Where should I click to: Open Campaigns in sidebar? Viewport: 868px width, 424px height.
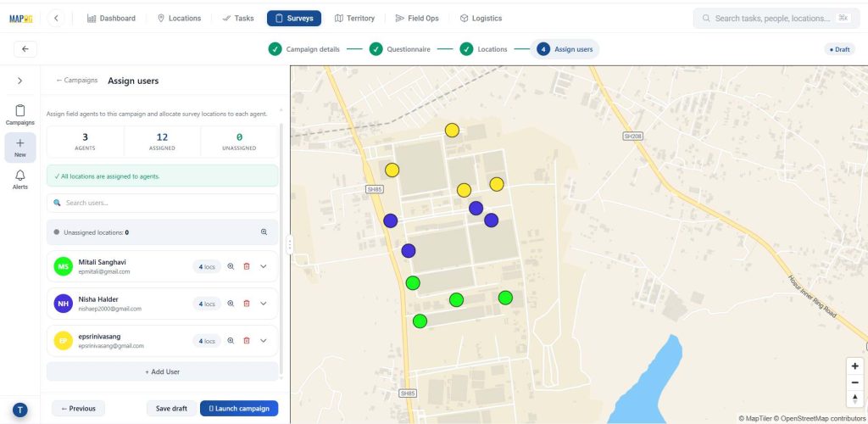coord(20,114)
